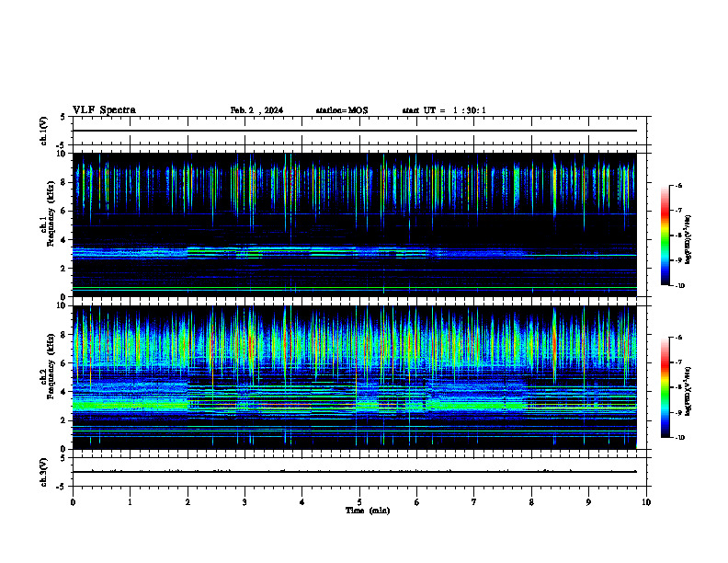Viewport: 728px width, 563px height.
Task: Click time axis tick label "2"
Action: click(x=188, y=502)
